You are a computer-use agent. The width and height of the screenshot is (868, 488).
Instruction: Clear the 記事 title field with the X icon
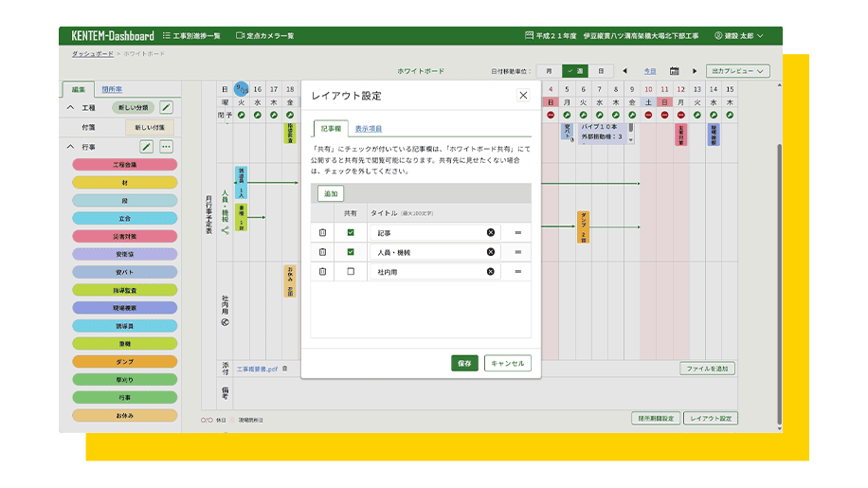[491, 233]
